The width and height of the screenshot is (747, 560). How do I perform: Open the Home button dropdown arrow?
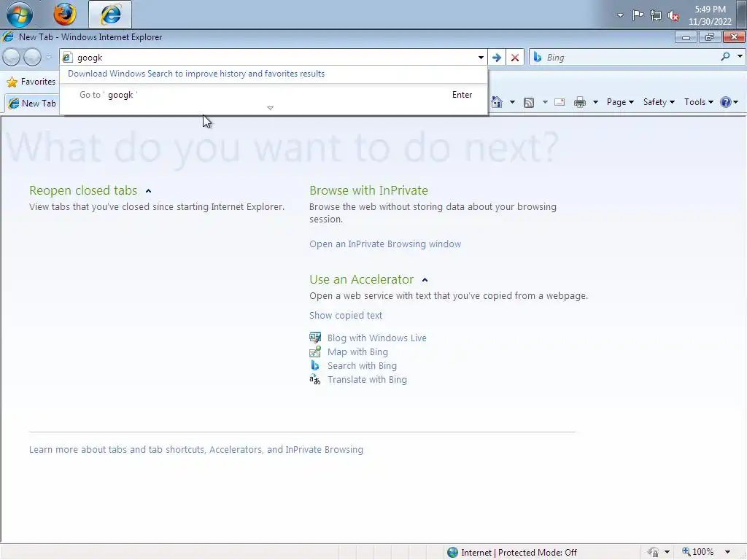[x=512, y=102]
